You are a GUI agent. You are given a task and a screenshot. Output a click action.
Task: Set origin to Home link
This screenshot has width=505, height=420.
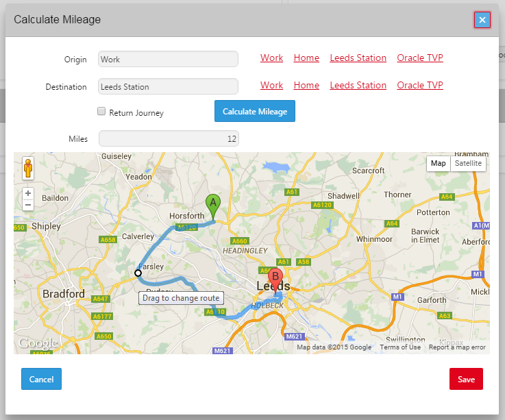306,58
